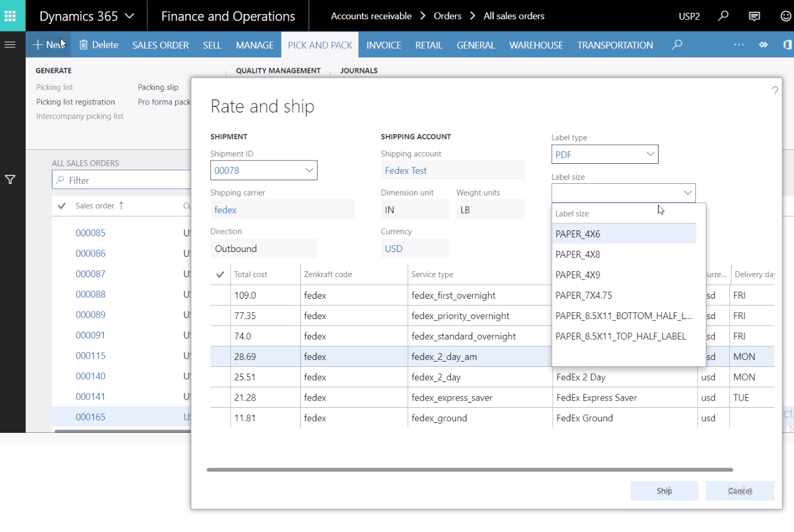Toggle select-all checkmark in rates grid
The width and height of the screenshot is (794, 532).
tap(220, 274)
